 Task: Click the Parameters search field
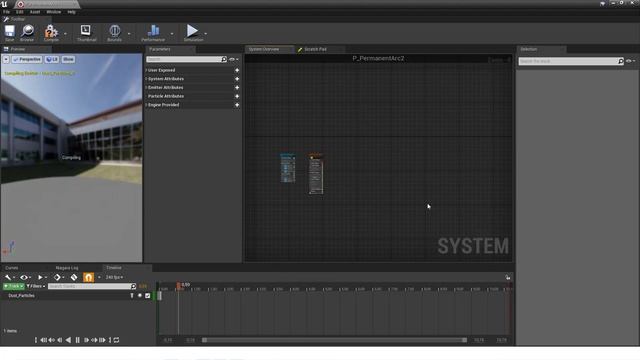[x=186, y=60]
